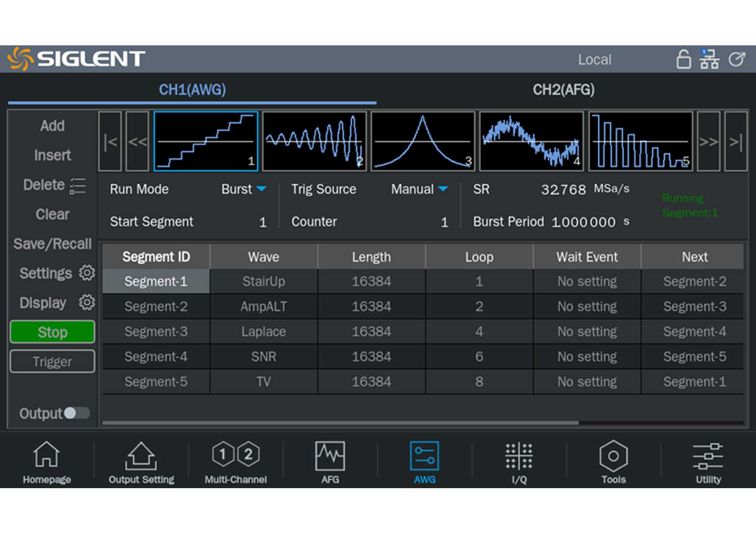Switch to the CH2(AFG) tab

pos(563,90)
